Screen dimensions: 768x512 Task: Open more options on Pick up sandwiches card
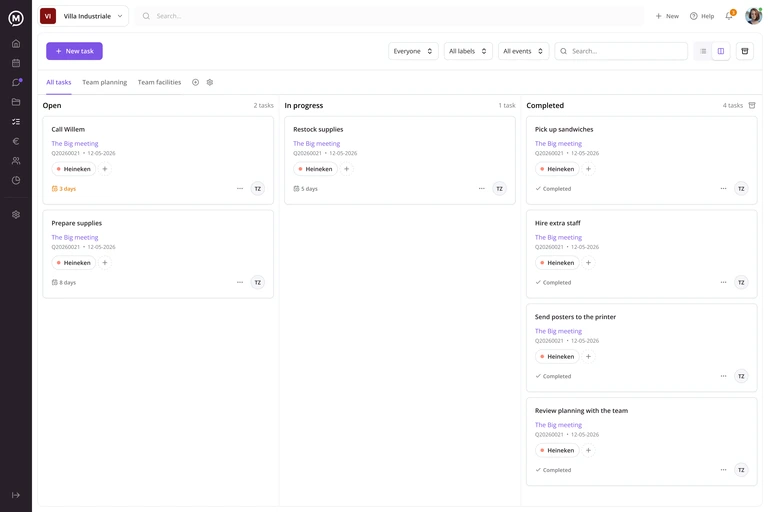(x=723, y=189)
